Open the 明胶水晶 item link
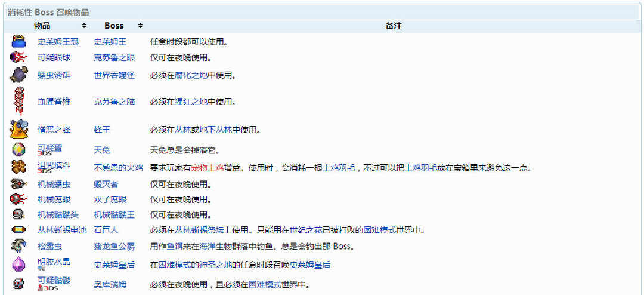 click(x=54, y=262)
